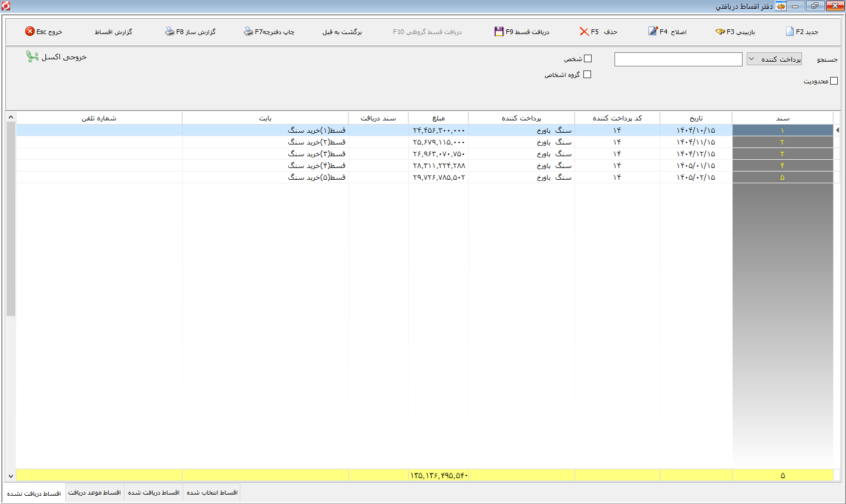Viewport: 846px width, 504px height.
Task: Click the پرداخت کننده column header
Action: (522, 118)
